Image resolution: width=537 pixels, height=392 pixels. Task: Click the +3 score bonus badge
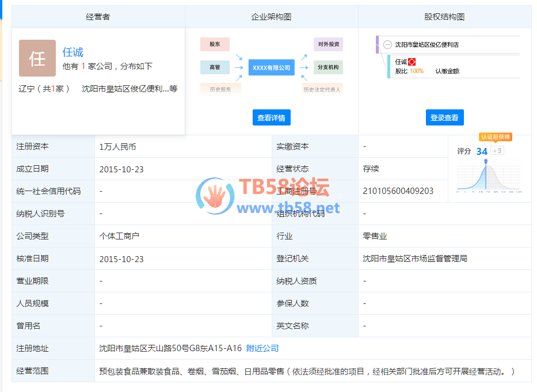[497, 151]
